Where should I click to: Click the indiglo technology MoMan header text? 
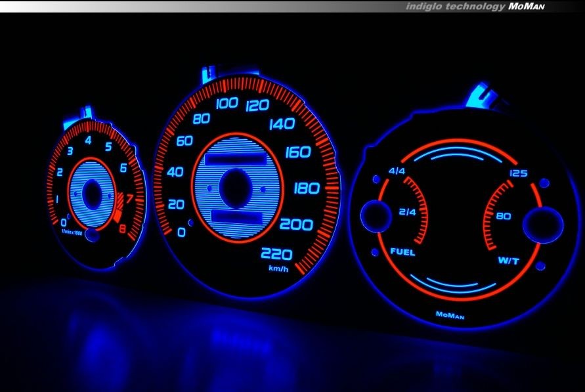tap(475, 6)
